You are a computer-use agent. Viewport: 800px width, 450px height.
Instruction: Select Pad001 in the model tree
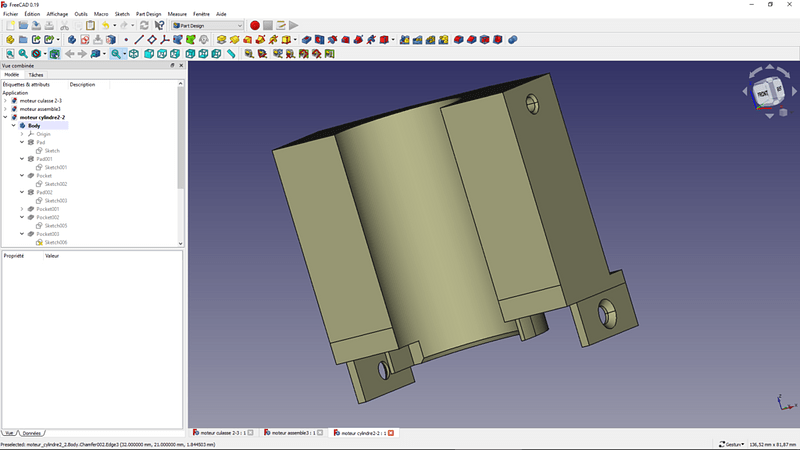coord(44,159)
